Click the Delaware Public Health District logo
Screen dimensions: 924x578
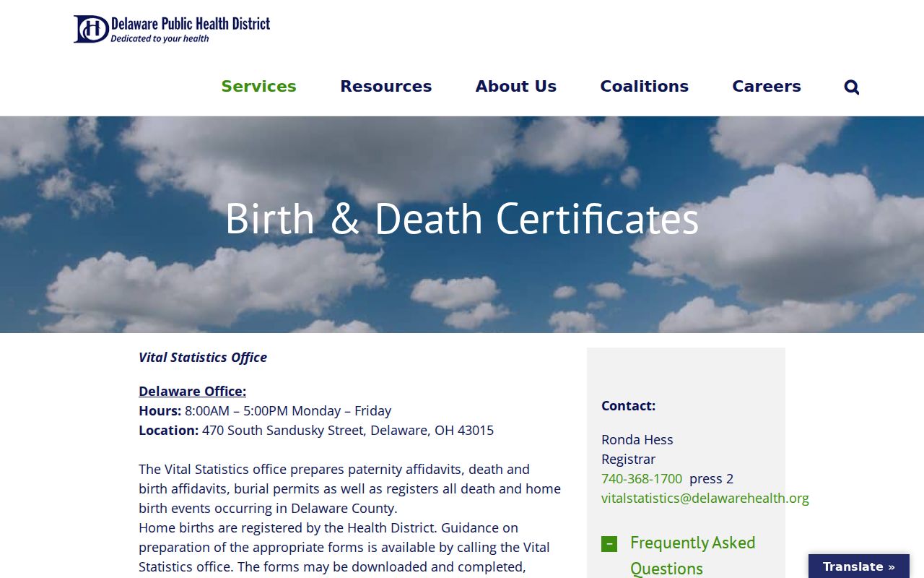click(172, 29)
